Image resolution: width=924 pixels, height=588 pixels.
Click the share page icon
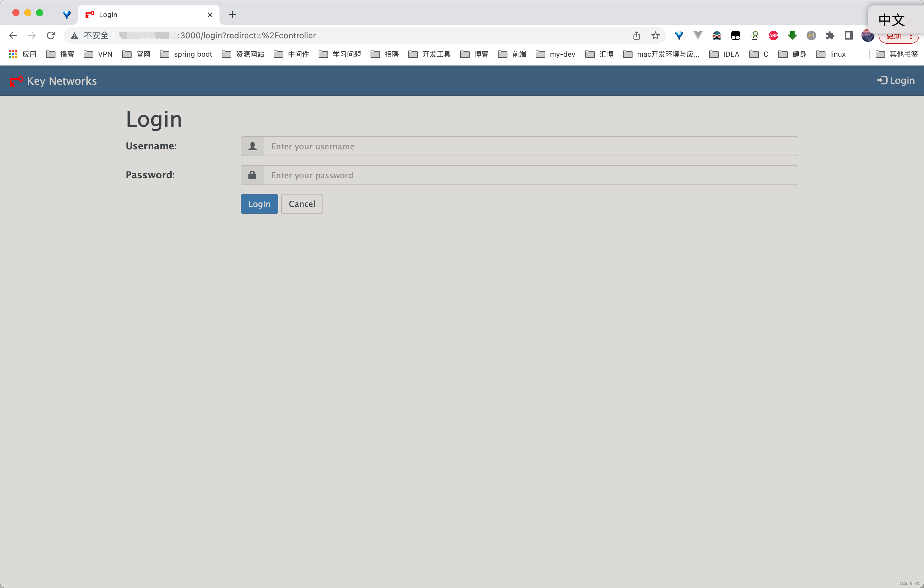pyautogui.click(x=637, y=35)
